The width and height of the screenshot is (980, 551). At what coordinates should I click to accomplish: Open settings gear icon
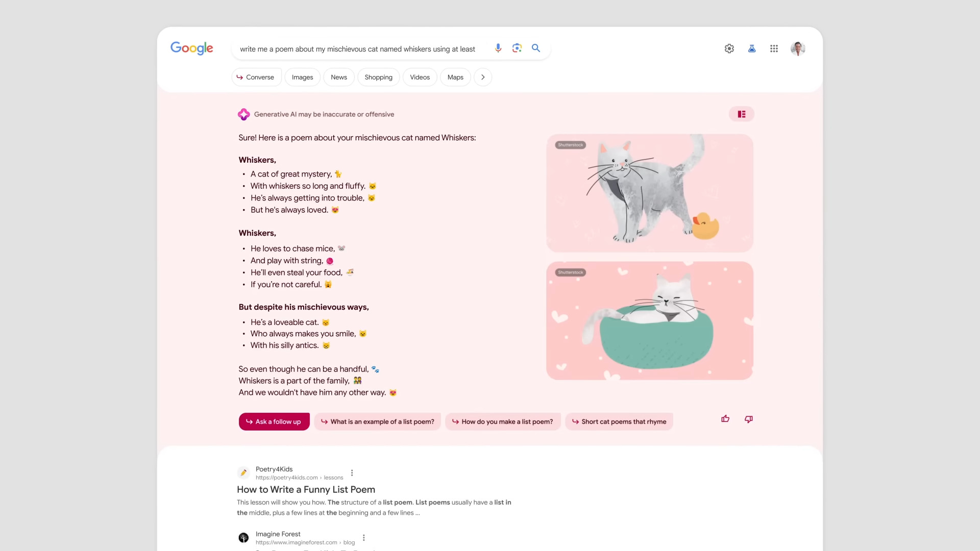click(x=729, y=48)
